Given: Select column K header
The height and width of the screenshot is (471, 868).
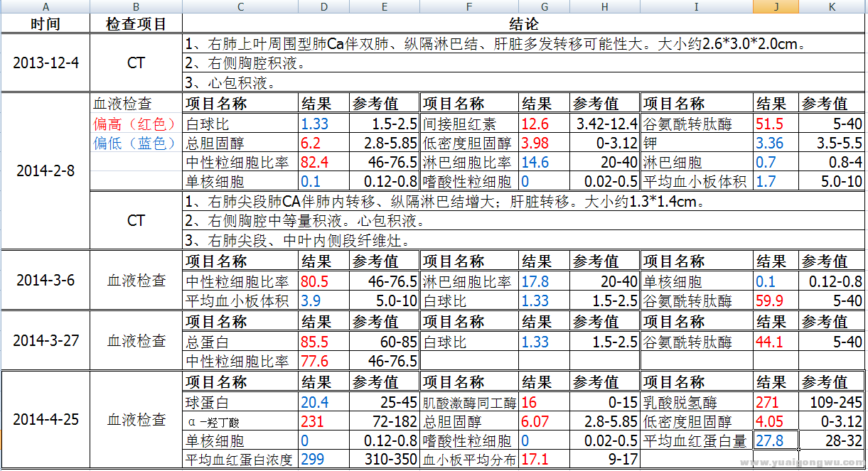Looking at the screenshot, I should point(832,6).
